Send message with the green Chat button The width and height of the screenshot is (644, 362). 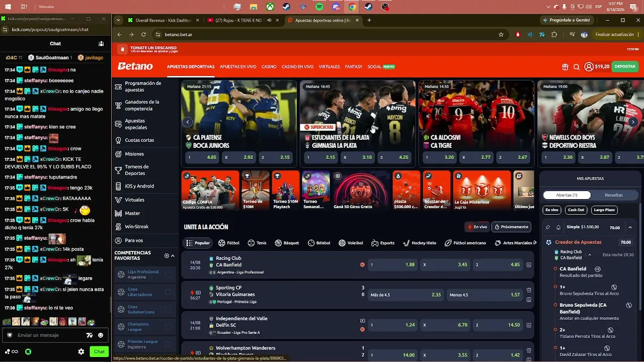pos(99,352)
